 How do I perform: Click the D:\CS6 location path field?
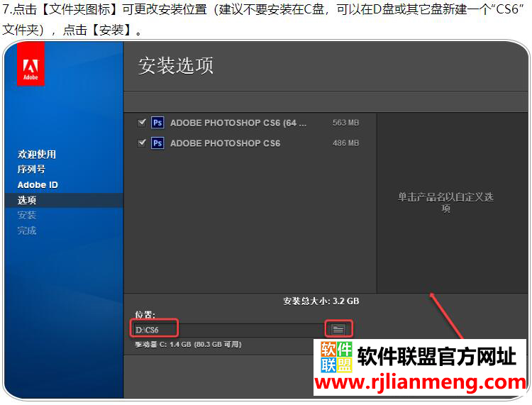tap(227, 329)
